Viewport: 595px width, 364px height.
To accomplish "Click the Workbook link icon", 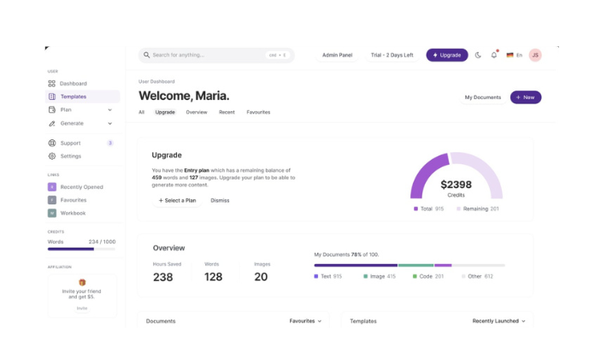I will point(52,213).
